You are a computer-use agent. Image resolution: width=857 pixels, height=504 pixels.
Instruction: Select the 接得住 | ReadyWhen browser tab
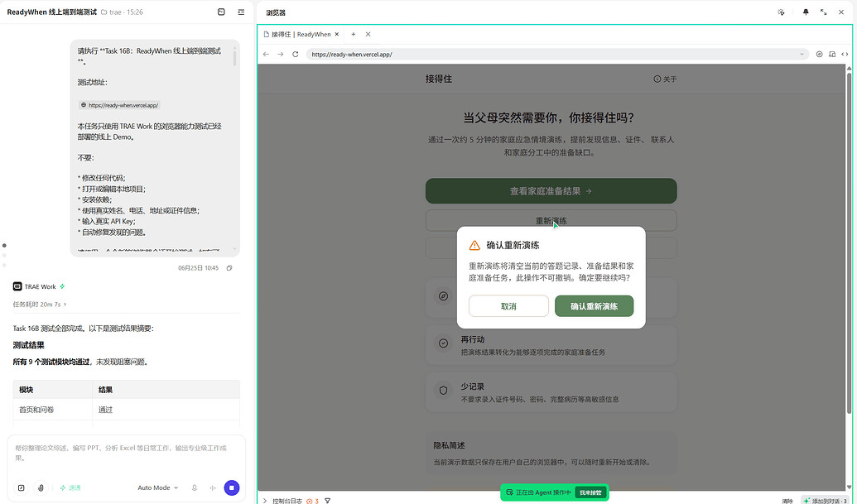pos(301,34)
